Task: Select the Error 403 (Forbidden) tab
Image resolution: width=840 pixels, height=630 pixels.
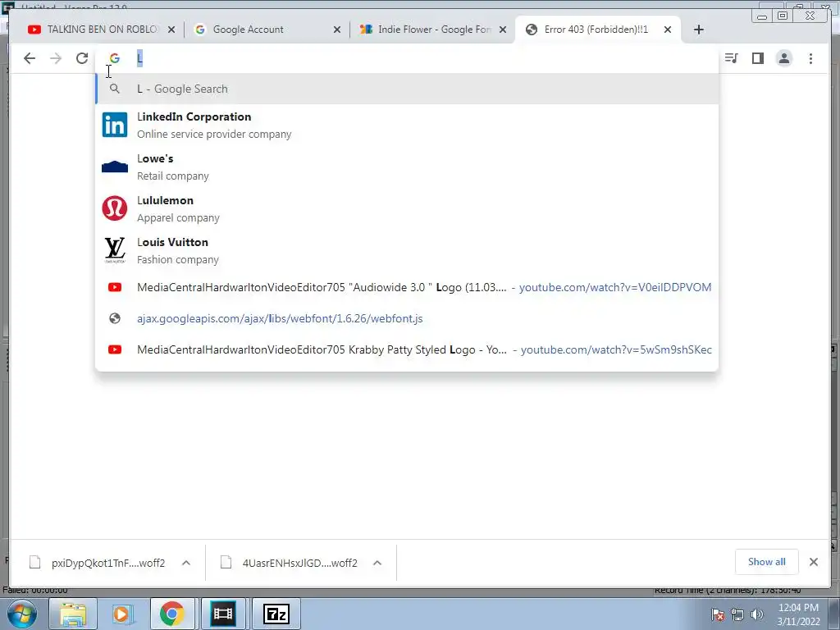Action: pyautogui.click(x=596, y=30)
